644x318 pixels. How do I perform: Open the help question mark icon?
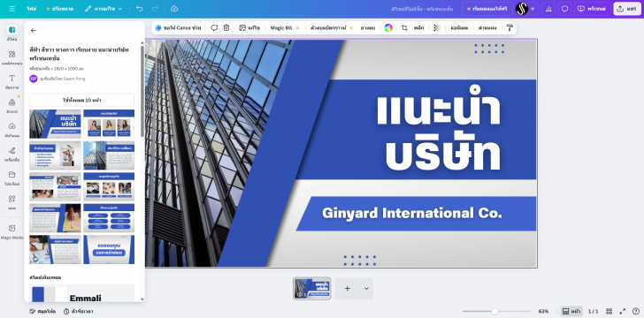click(x=636, y=312)
